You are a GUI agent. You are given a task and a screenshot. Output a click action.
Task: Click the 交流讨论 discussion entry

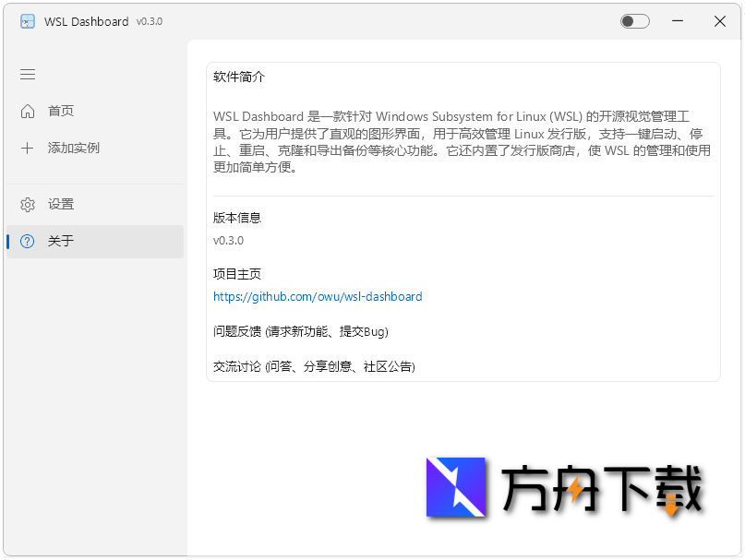pos(314,366)
